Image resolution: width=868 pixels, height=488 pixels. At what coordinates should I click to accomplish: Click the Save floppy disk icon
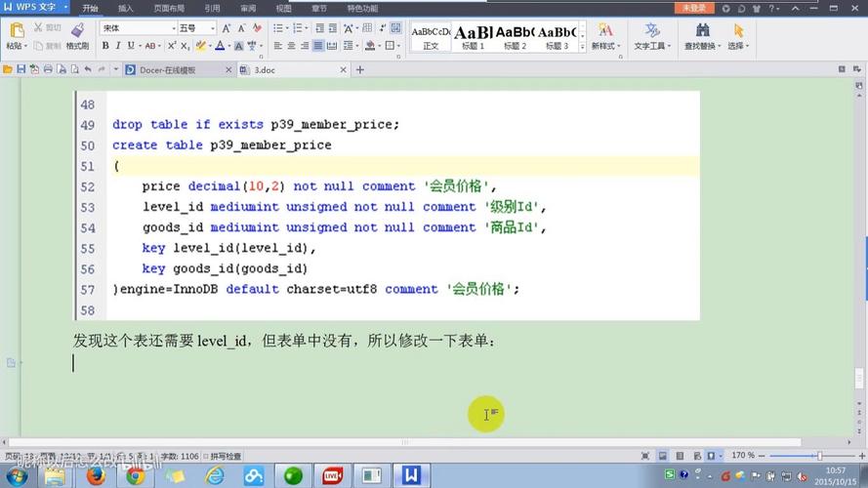point(21,69)
